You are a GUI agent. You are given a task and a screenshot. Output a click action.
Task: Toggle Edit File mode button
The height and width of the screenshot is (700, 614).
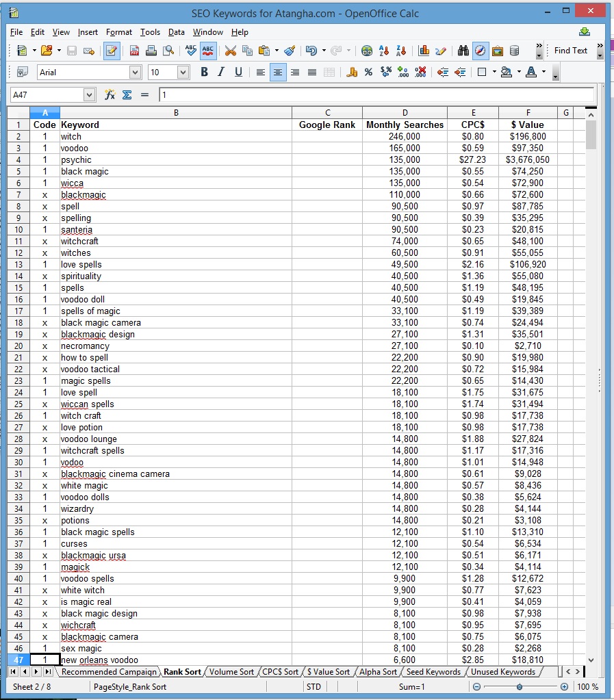click(111, 51)
